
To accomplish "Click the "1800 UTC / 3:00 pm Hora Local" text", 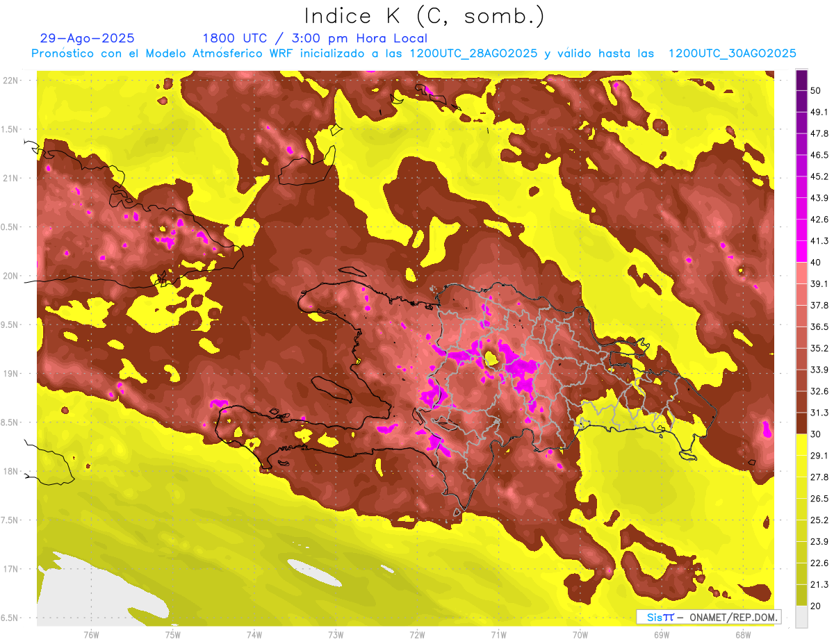I will tap(314, 38).
